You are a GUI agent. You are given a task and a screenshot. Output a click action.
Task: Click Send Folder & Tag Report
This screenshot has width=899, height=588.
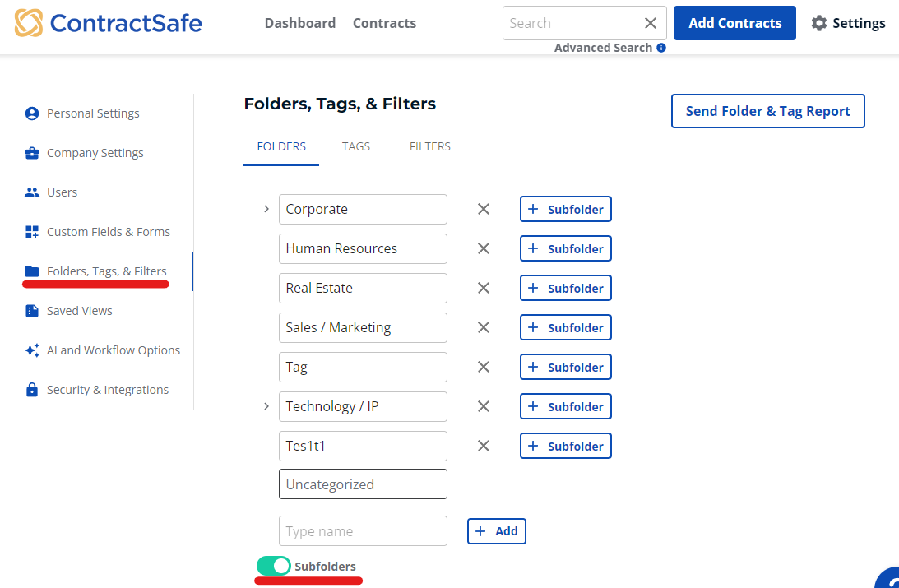point(767,111)
